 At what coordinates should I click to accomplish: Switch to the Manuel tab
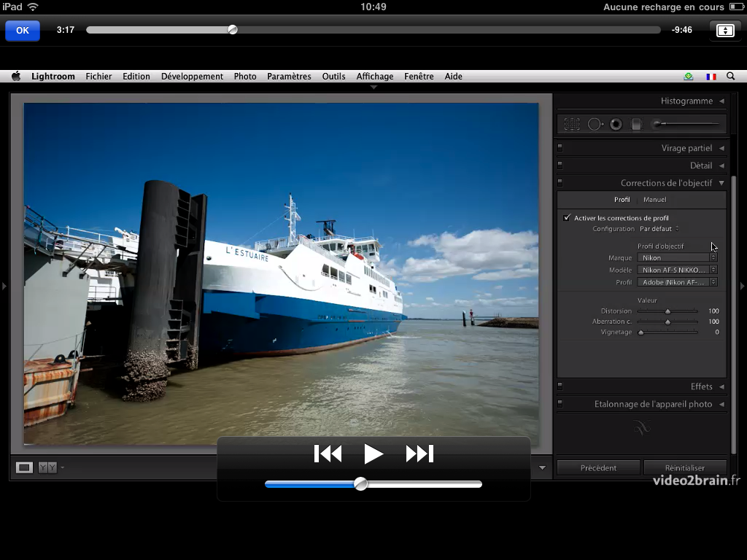point(654,200)
